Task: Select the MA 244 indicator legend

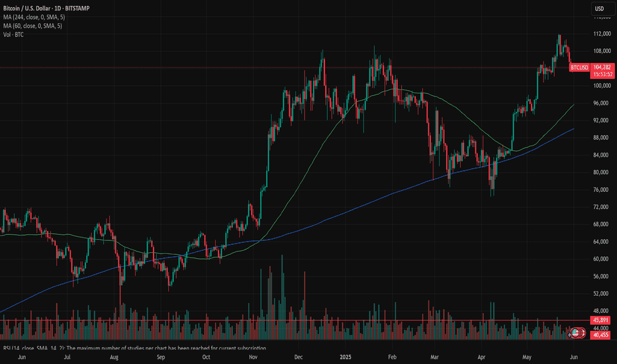Action: 34,17
